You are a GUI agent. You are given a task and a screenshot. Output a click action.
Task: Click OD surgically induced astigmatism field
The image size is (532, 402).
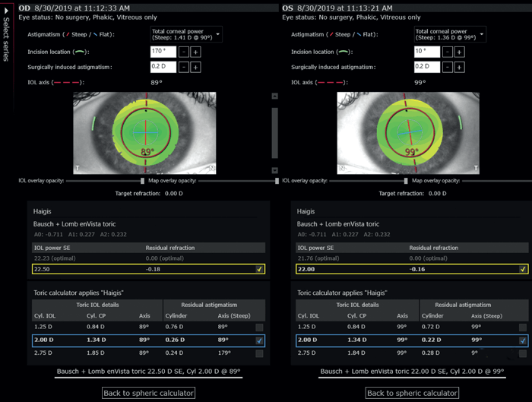pos(163,67)
